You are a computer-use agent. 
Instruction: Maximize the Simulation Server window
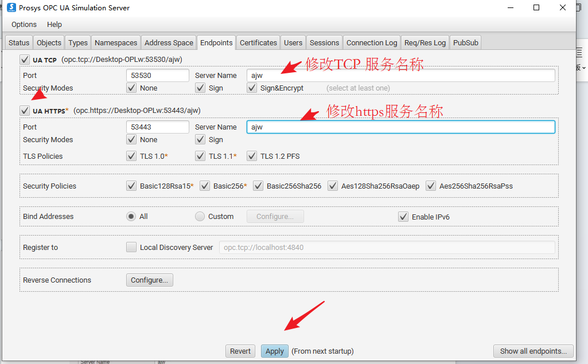click(536, 7)
